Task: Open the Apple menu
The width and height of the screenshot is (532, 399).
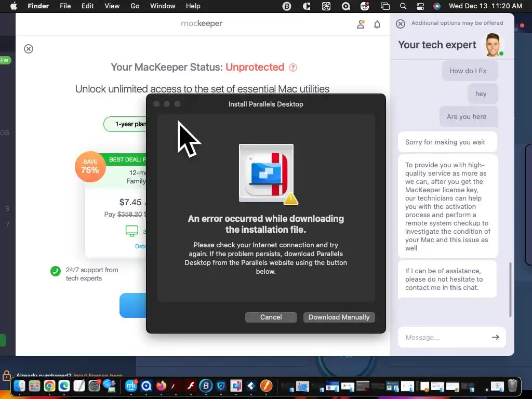Action: point(13,6)
